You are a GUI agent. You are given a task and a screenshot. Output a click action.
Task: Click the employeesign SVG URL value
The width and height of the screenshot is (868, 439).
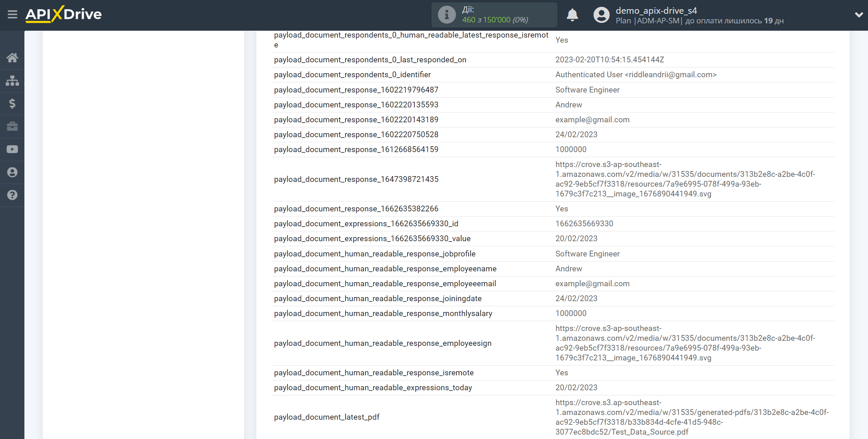(x=685, y=343)
